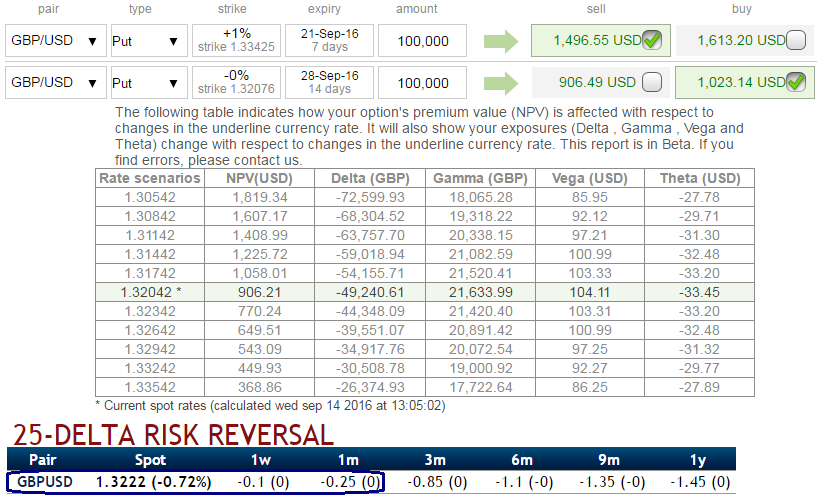Image resolution: width=817 pixels, height=495 pixels.
Task: Click the gamma value 17,722.64
Action: 480,387
